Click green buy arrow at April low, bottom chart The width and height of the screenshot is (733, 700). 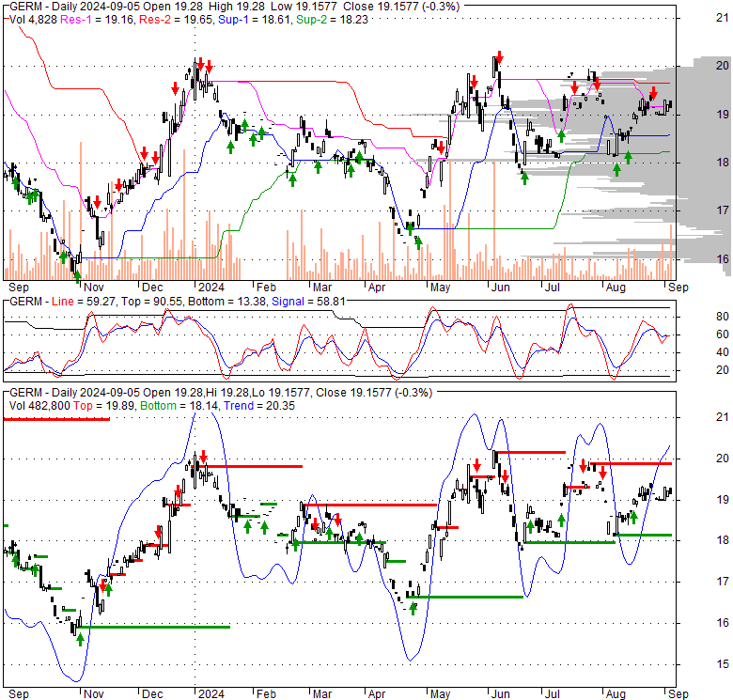click(x=413, y=609)
